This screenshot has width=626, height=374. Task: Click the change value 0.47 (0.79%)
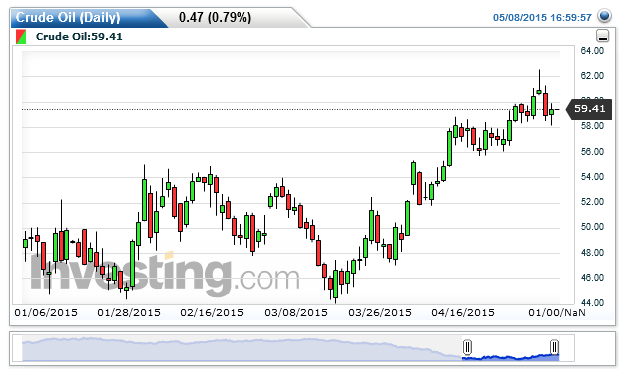(215, 17)
